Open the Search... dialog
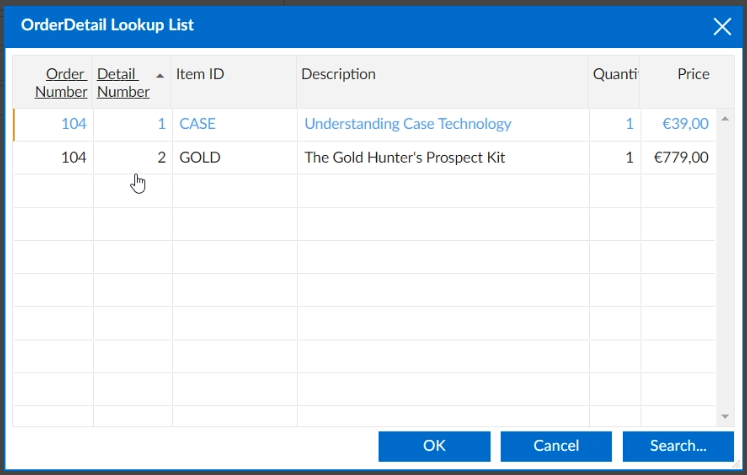 (676, 446)
